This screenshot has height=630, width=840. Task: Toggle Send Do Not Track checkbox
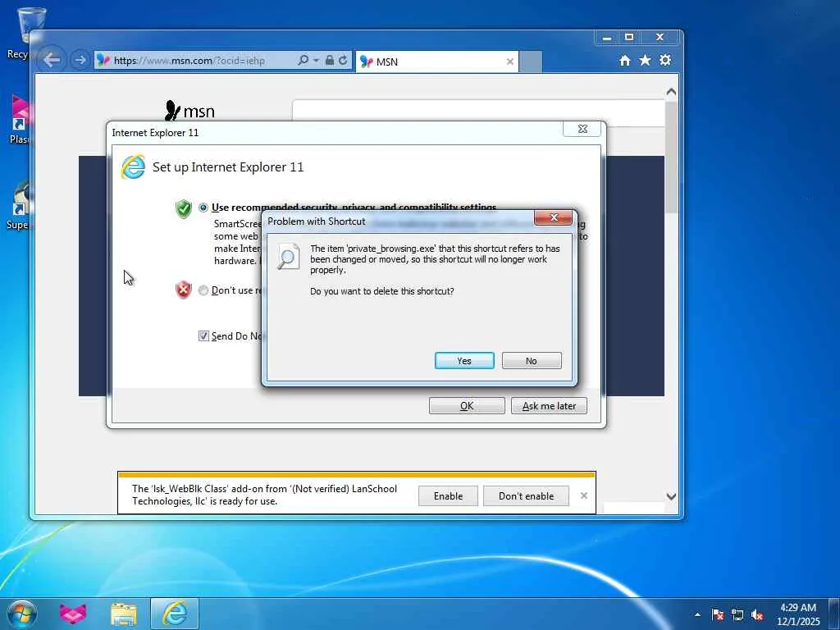(x=203, y=336)
